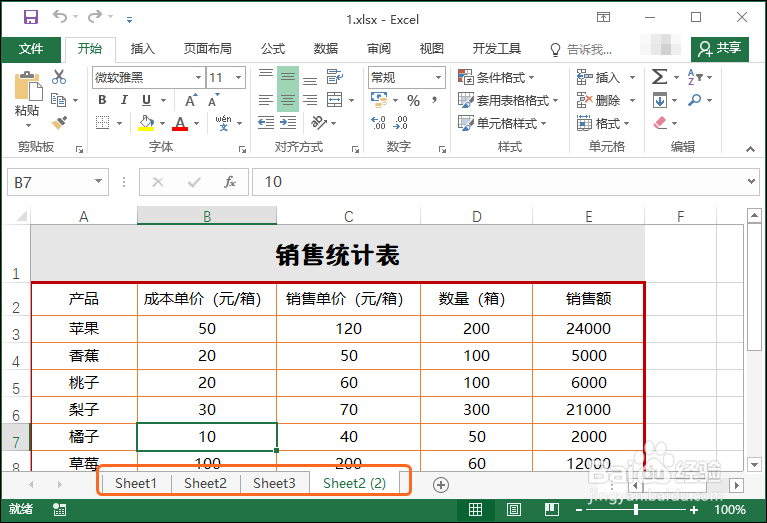Insert AutoSum sigma function

659,77
